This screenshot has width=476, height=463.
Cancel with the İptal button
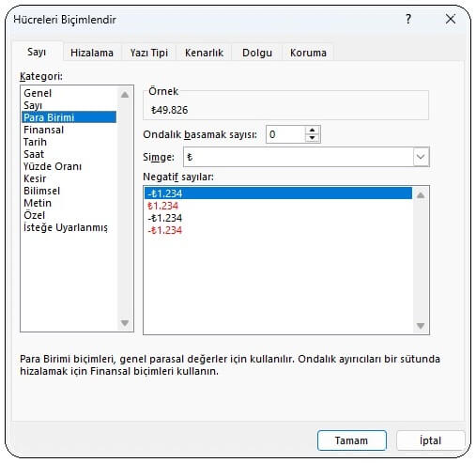430,440
